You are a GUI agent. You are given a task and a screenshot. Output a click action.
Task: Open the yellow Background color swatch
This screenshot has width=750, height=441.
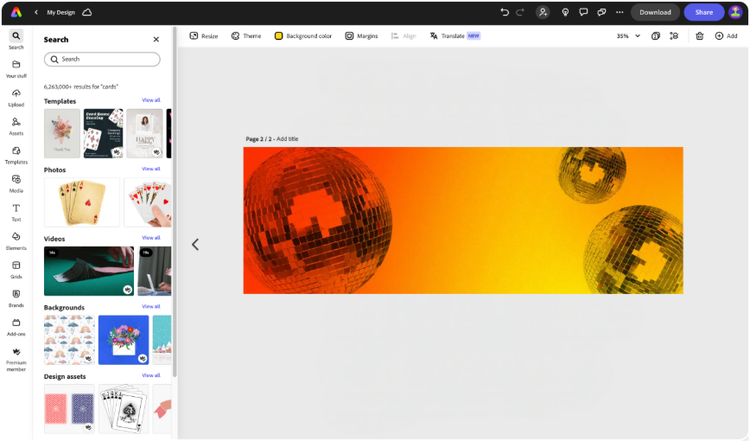[x=278, y=36]
